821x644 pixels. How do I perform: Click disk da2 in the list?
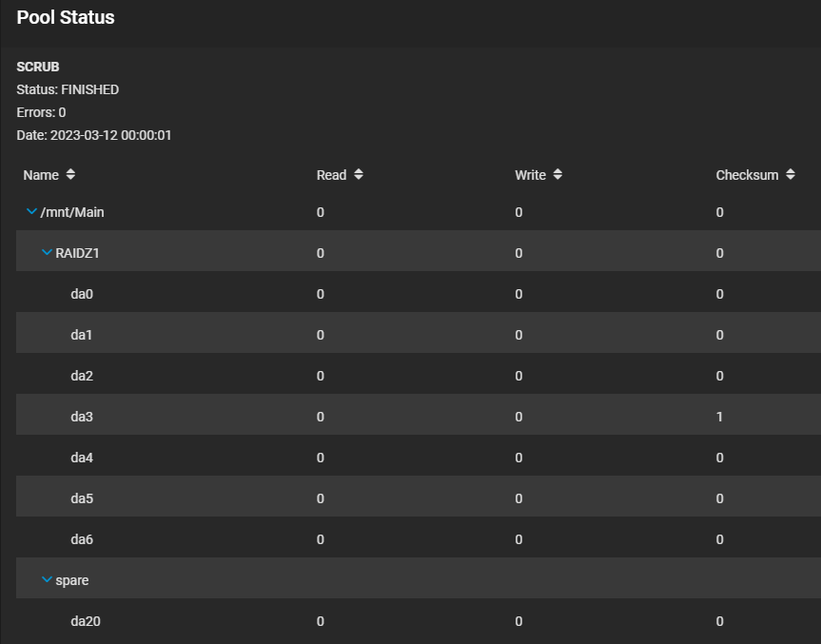click(x=82, y=376)
